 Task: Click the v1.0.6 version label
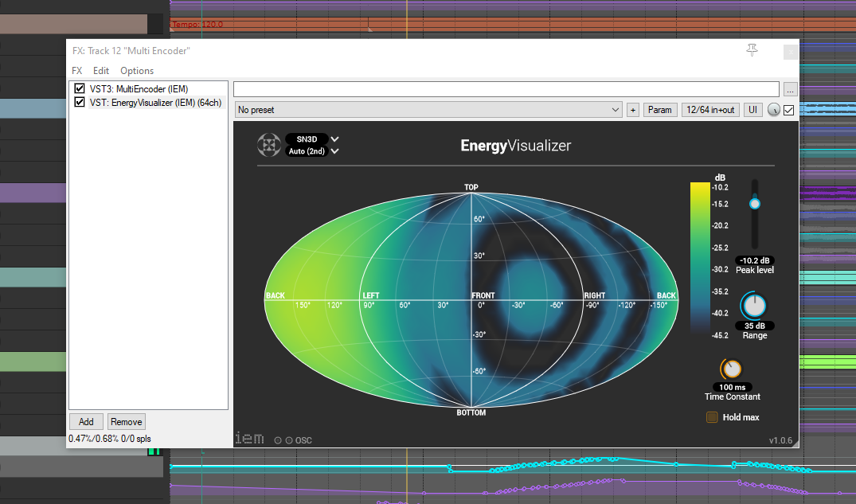[780, 440]
